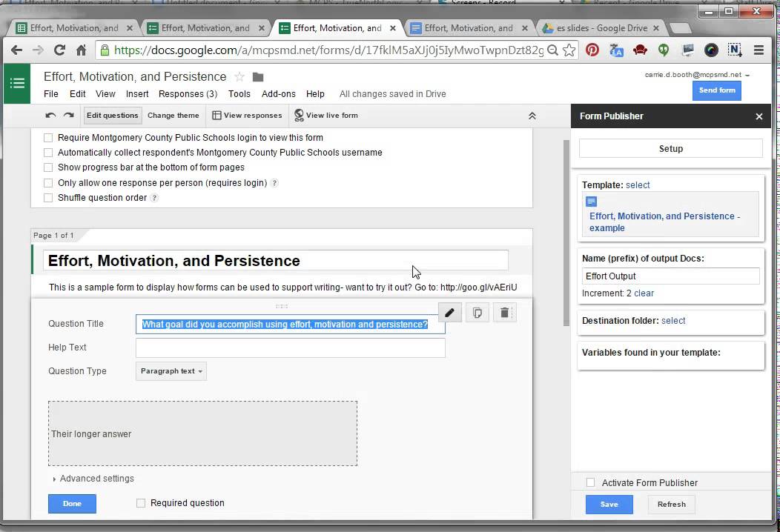Click the Docs icon of the selected template
Screen dimensions: 780x532
(x=592, y=202)
